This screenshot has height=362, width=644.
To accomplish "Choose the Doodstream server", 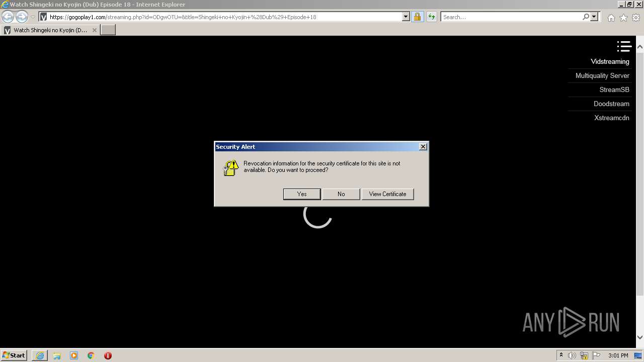I will 611,104.
